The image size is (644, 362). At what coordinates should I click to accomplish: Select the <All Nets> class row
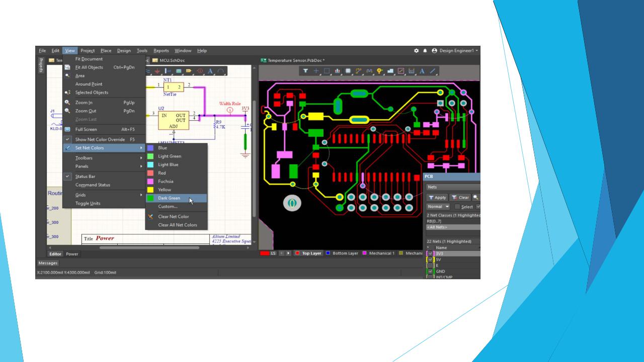[453, 227]
